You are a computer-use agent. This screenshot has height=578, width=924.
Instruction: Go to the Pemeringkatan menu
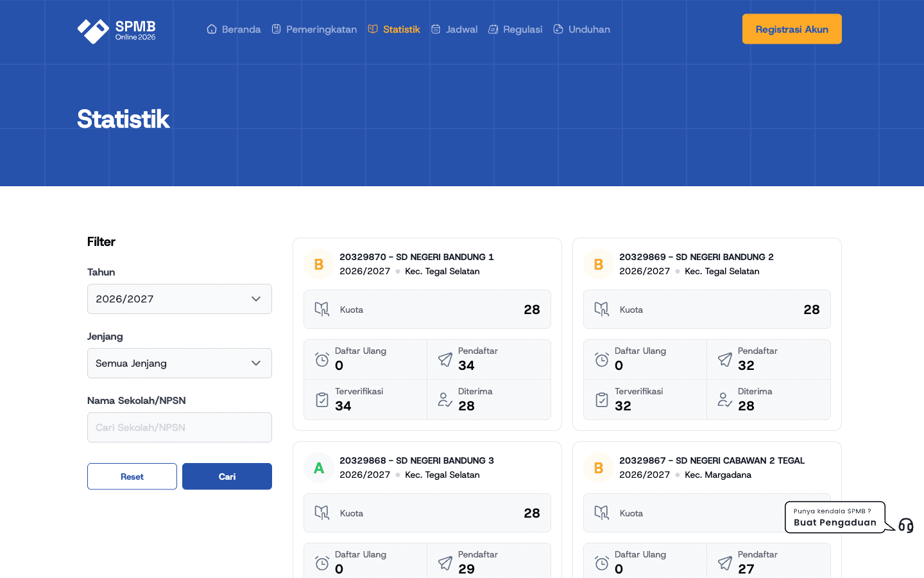click(314, 30)
